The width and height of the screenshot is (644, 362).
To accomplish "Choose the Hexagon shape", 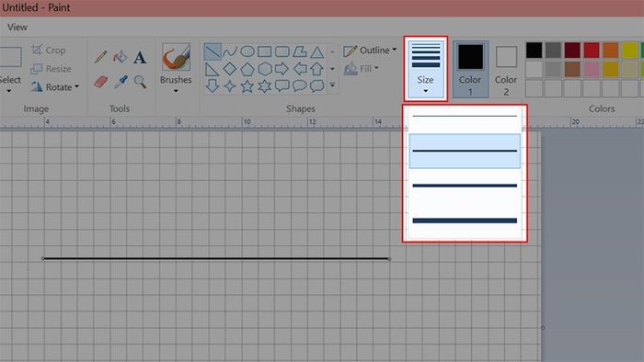I will click(x=265, y=69).
